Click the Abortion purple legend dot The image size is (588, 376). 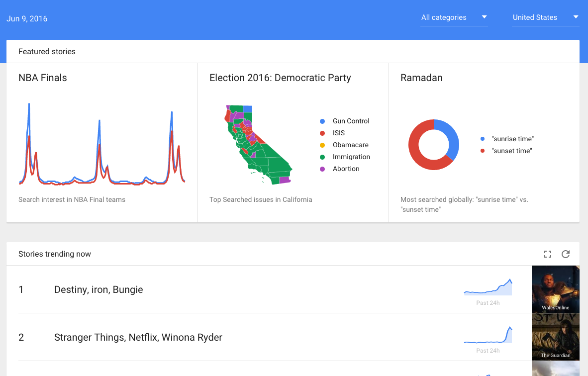click(x=322, y=169)
